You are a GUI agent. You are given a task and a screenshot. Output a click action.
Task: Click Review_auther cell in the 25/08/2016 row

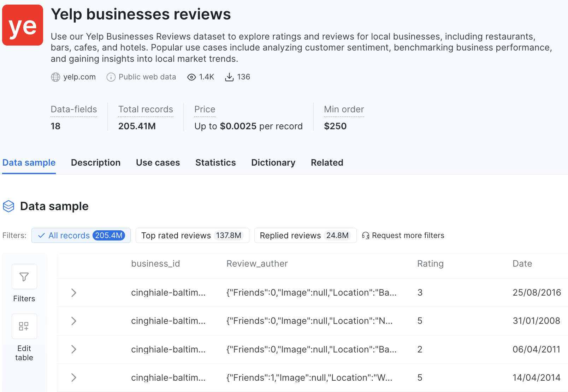click(x=312, y=293)
